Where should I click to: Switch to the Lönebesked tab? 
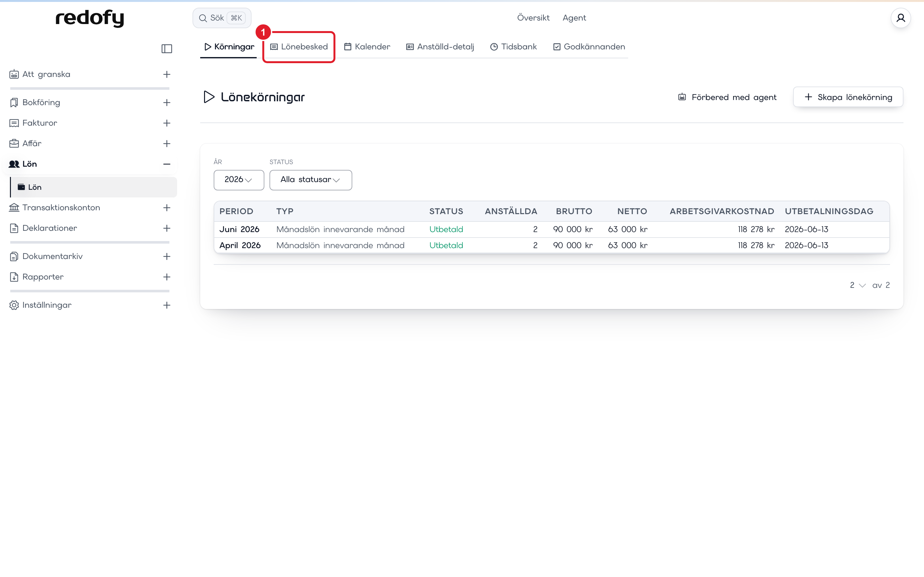[299, 47]
